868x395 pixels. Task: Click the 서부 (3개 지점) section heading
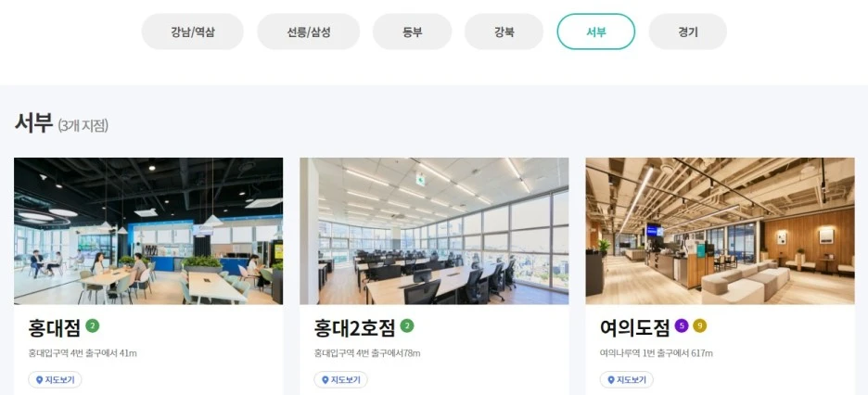pos(61,123)
